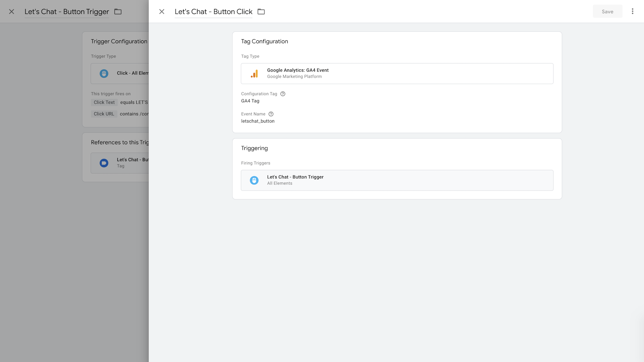Screen dimensions: 644x362
Task: Open the folder icon next to Button Click title
Action: point(261,12)
